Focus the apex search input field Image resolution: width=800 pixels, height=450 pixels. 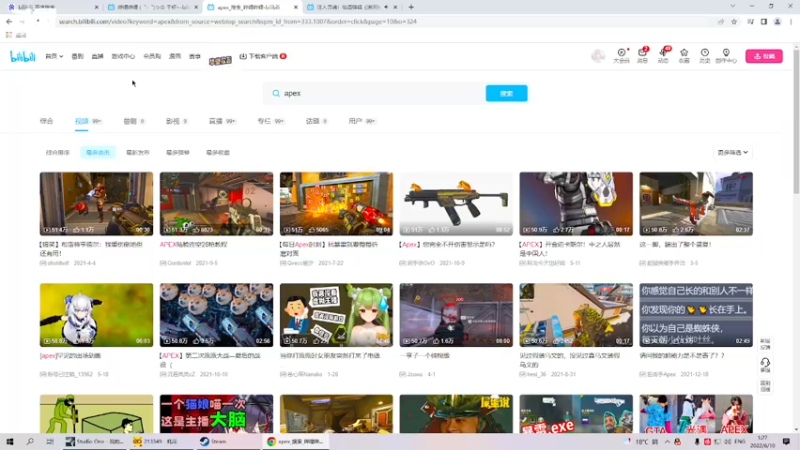383,93
